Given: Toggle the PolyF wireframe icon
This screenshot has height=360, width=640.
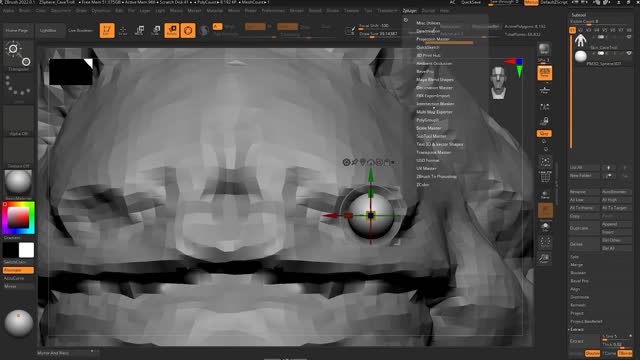Looking at the screenshot, I should 544,177.
